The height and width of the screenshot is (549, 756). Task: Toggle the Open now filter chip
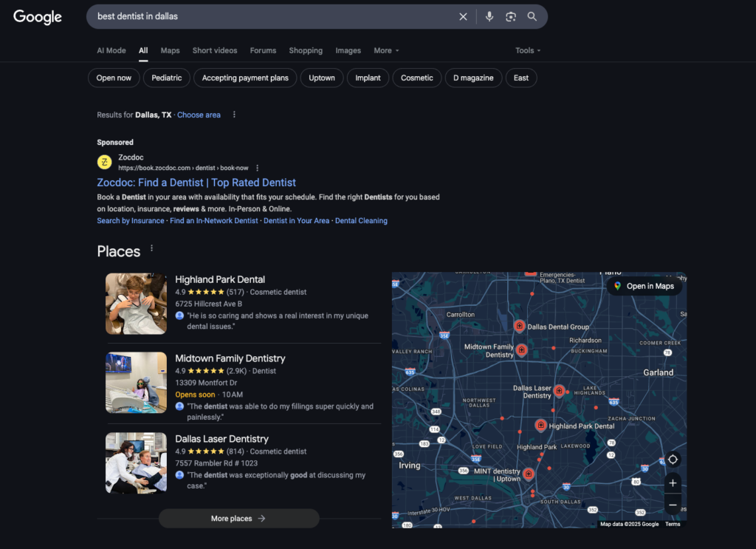click(x=114, y=78)
